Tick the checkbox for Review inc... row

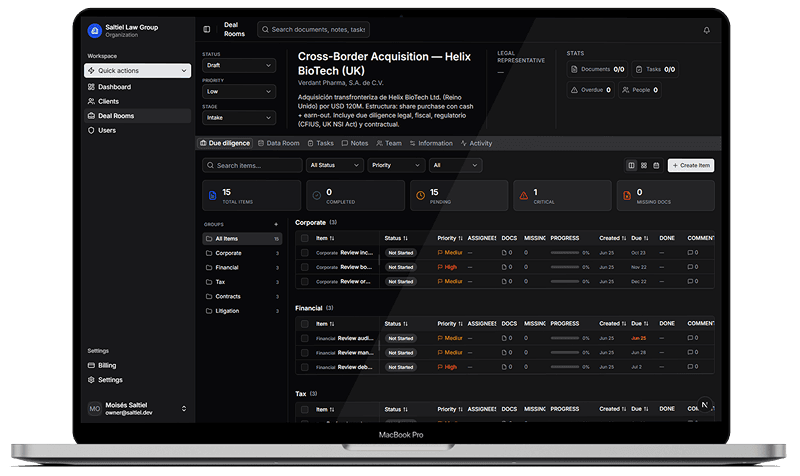(x=305, y=253)
